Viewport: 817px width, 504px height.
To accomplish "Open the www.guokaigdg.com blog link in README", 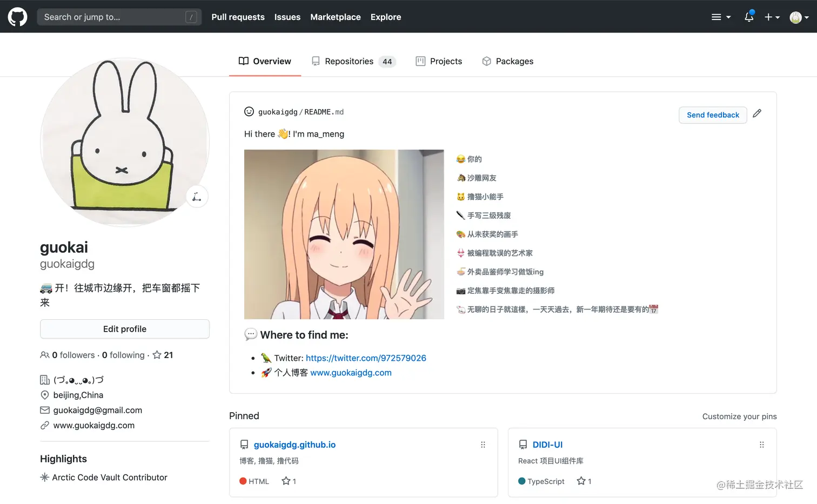I will [x=351, y=372].
